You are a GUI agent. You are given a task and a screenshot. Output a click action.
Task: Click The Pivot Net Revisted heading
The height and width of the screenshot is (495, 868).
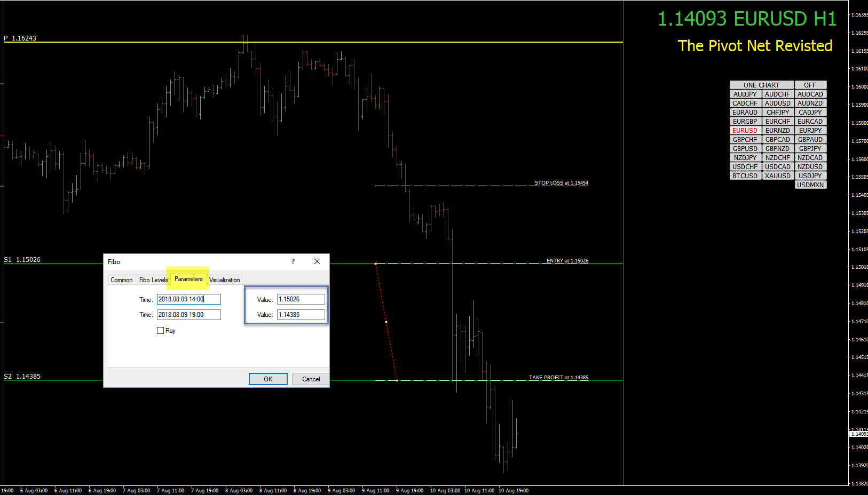(755, 46)
